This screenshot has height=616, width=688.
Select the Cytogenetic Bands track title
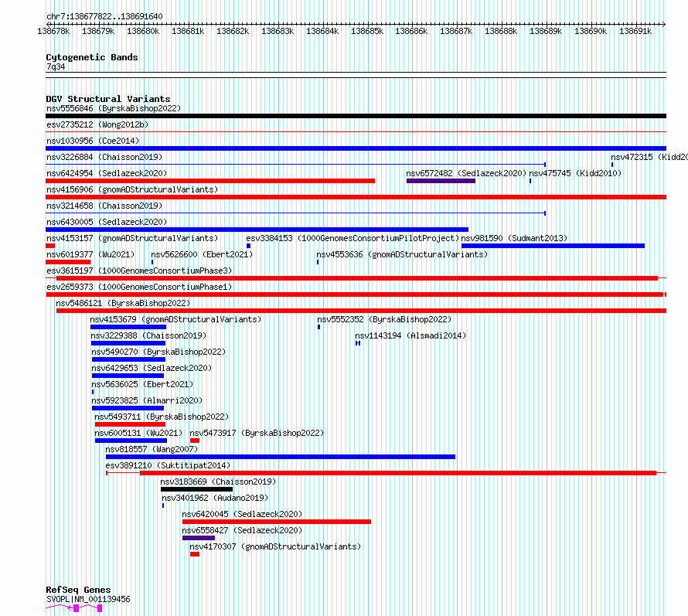92,57
